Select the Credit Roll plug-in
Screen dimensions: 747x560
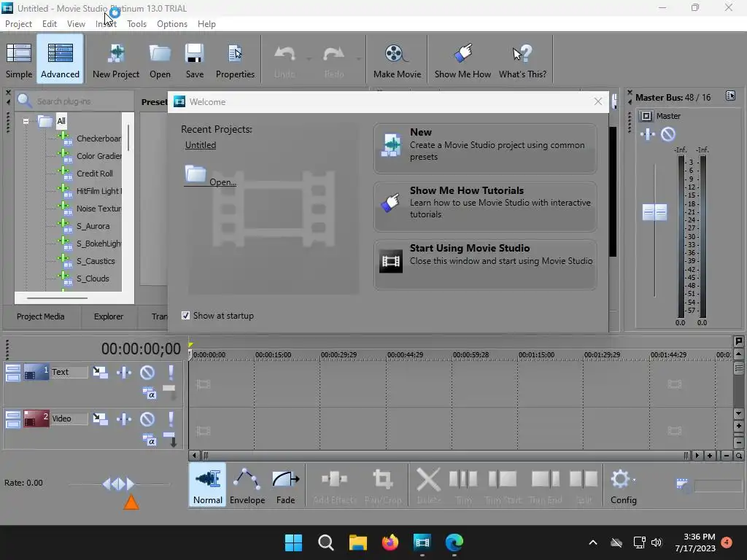click(x=95, y=174)
